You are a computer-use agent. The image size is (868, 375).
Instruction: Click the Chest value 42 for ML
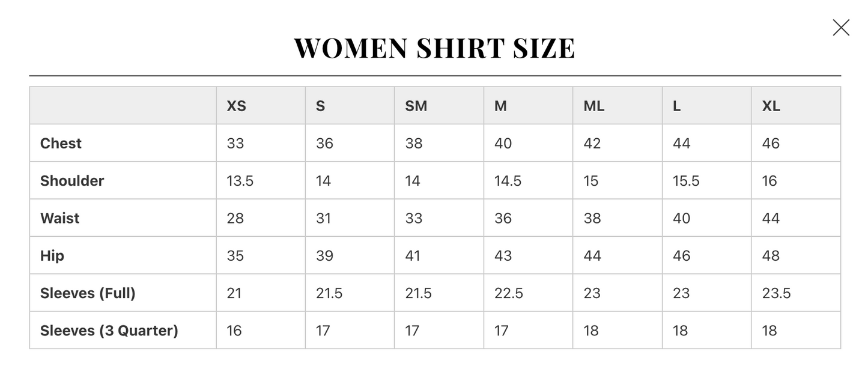tap(592, 143)
